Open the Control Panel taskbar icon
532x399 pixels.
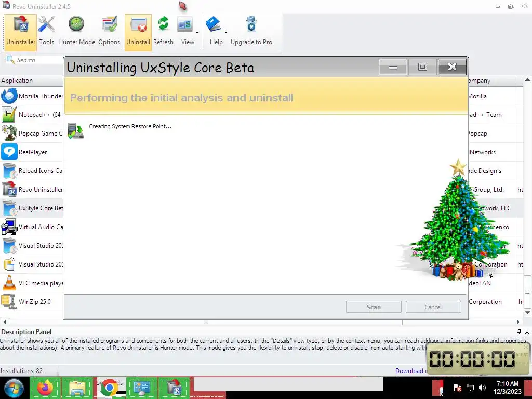pyautogui.click(x=141, y=388)
